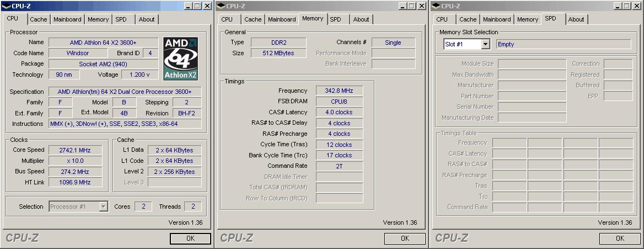
Task: Click the Core Speed 2742.1 MHz field
Action: [76, 150]
